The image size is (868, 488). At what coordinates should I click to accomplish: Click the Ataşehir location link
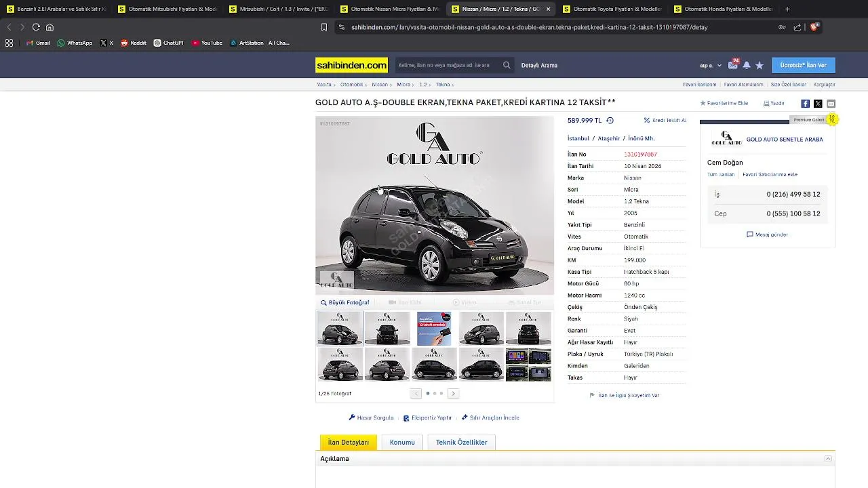tap(609, 138)
